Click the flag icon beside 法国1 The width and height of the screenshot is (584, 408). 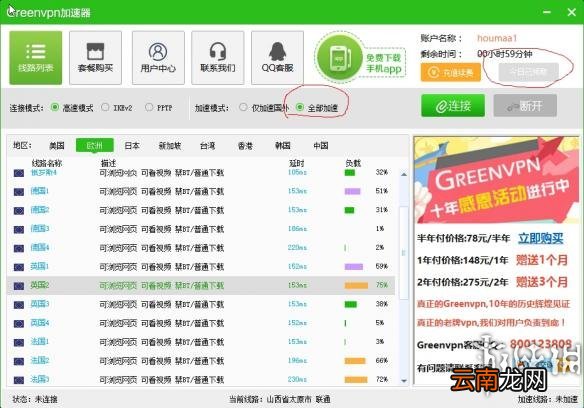[19, 342]
